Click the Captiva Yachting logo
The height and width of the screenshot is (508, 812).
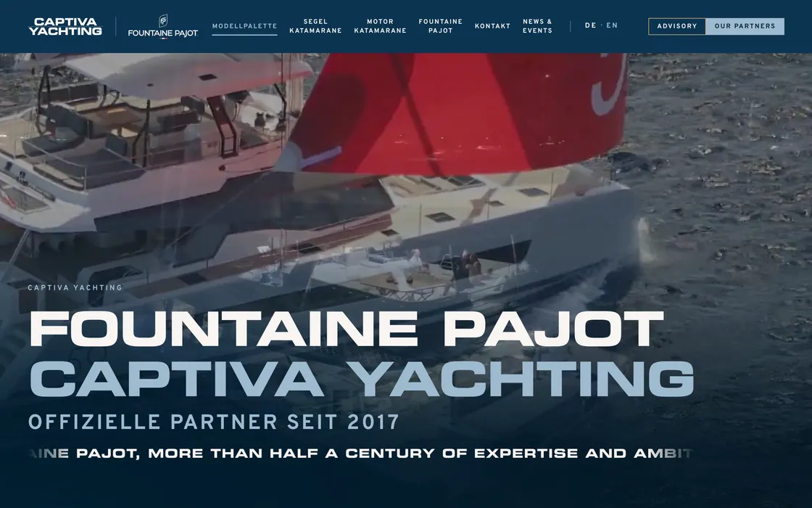[65, 26]
